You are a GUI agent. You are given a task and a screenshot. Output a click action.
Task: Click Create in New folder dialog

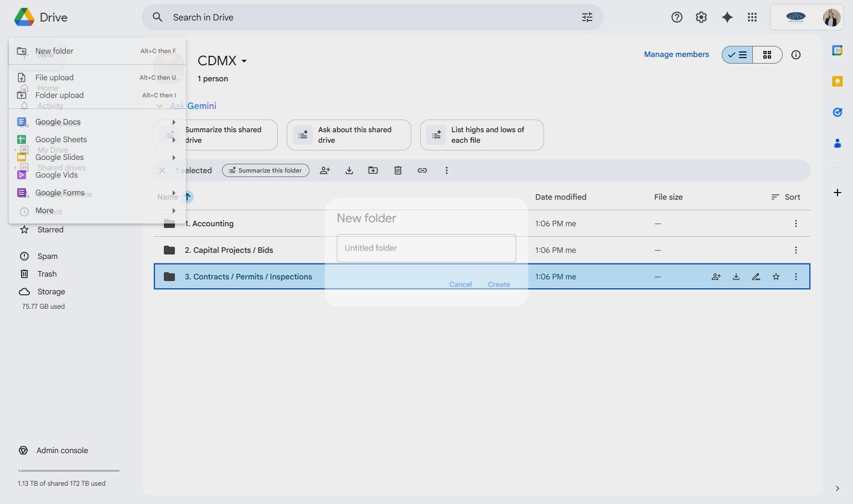[499, 284]
